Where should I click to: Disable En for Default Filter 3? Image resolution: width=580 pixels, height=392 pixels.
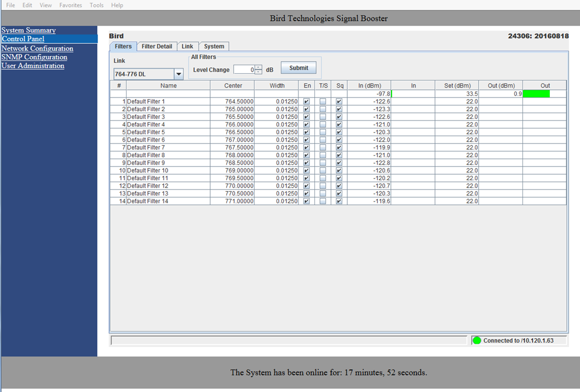click(306, 117)
